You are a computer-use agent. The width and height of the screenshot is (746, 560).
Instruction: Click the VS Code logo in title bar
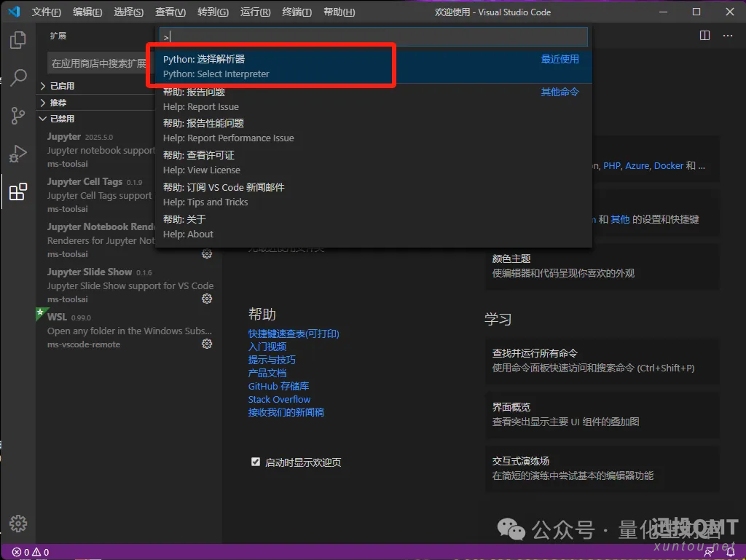14,12
